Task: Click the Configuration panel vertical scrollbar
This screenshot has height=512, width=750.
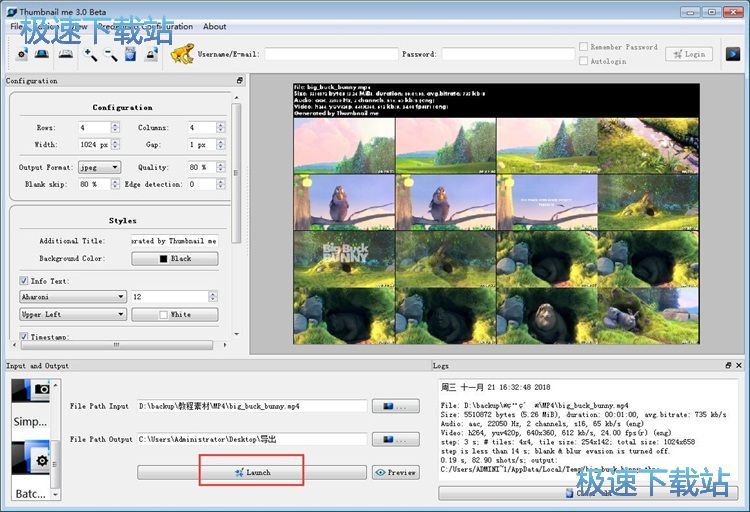Action: pyautogui.click(x=236, y=173)
